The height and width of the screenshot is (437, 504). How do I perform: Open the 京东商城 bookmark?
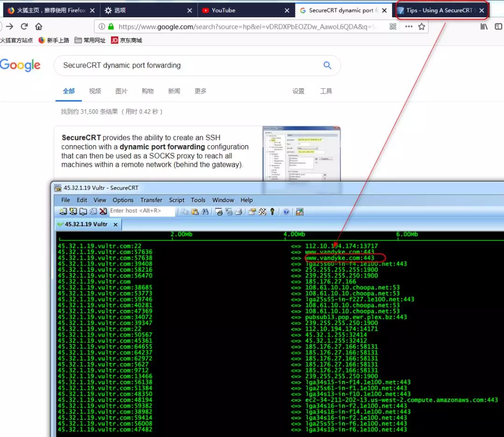coord(126,40)
